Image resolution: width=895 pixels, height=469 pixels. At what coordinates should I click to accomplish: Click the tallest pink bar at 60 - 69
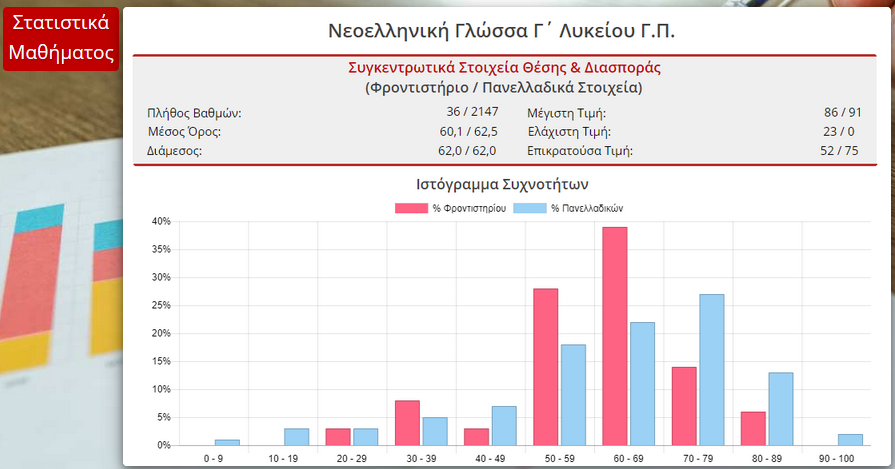tap(615, 336)
